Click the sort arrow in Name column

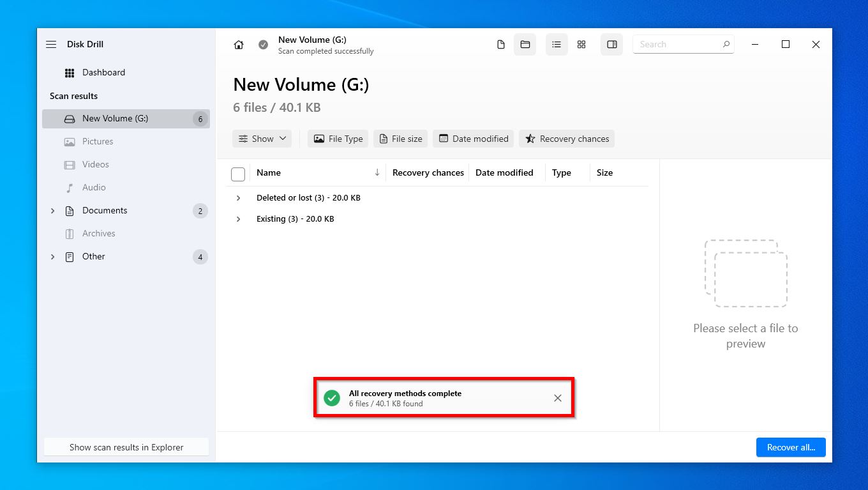pos(377,172)
